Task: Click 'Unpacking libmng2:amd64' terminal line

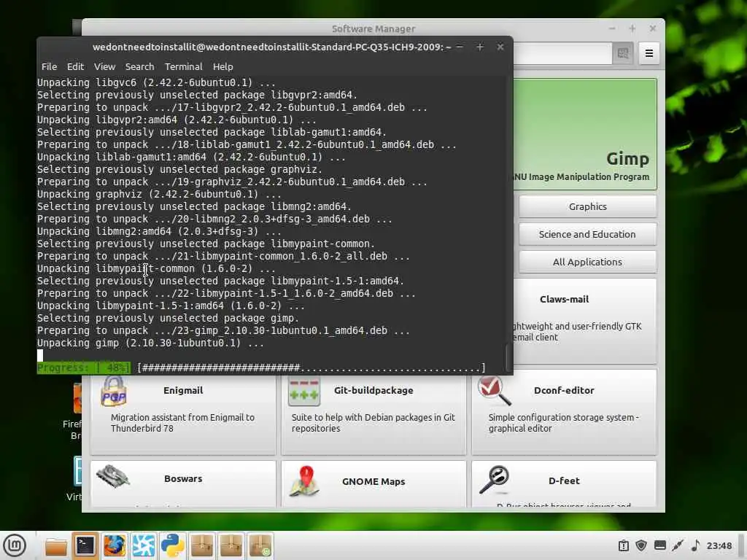Action: [x=159, y=231]
